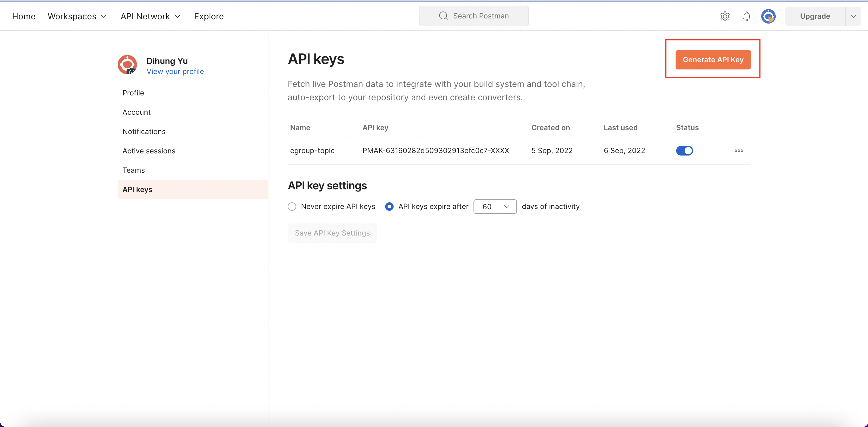Open the Upgrade button dropdown arrow
868x427 pixels.
(853, 16)
